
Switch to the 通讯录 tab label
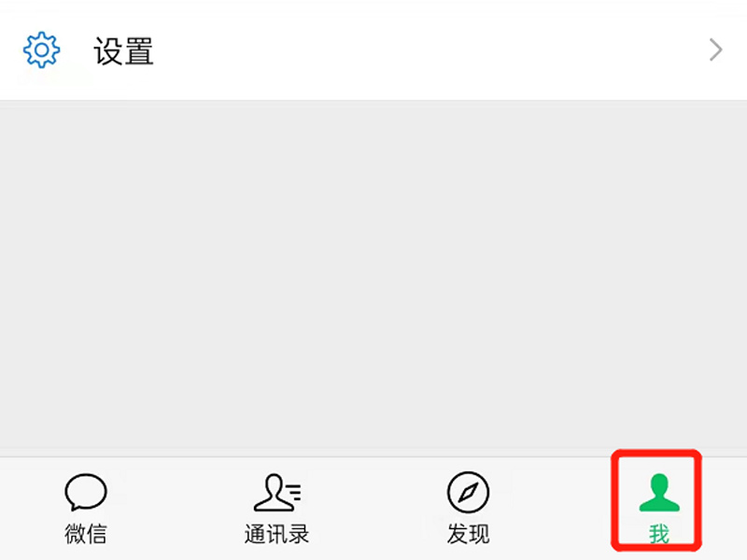pyautogui.click(x=276, y=534)
